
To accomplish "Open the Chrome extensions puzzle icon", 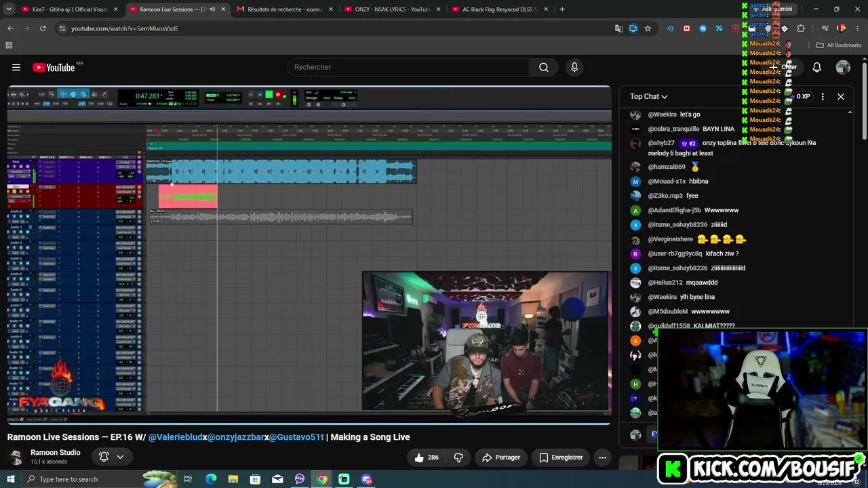I will point(801,28).
